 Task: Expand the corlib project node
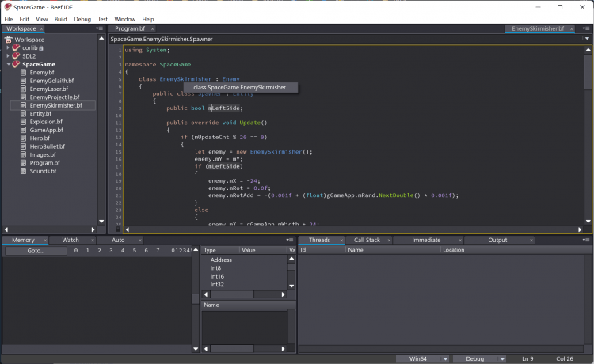point(8,47)
